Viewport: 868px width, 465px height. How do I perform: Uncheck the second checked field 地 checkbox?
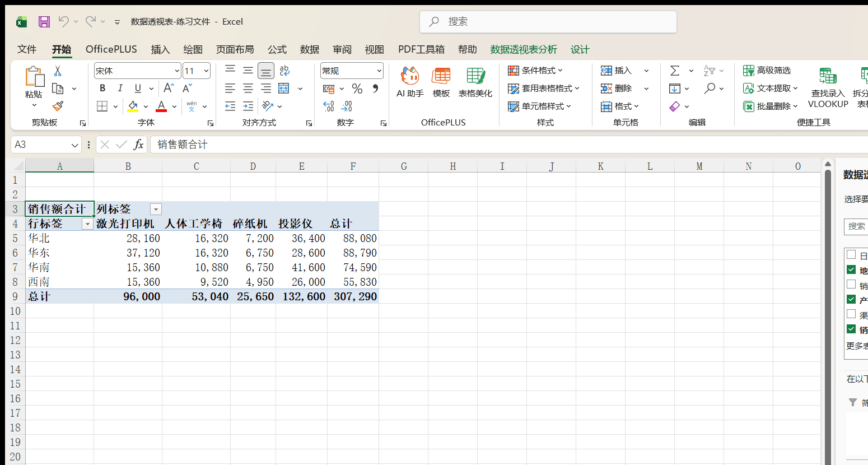pyautogui.click(x=851, y=269)
